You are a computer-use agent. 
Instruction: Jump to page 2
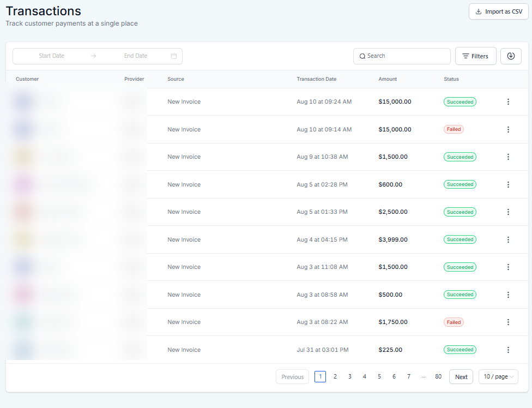click(x=335, y=376)
